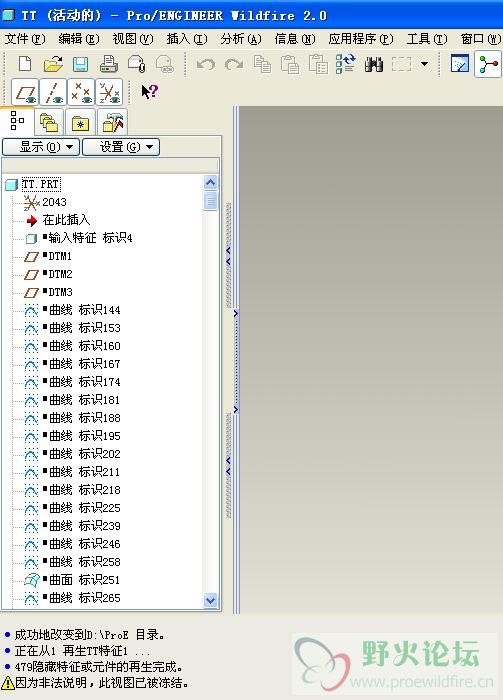Open the 分析 menu

coord(241,39)
